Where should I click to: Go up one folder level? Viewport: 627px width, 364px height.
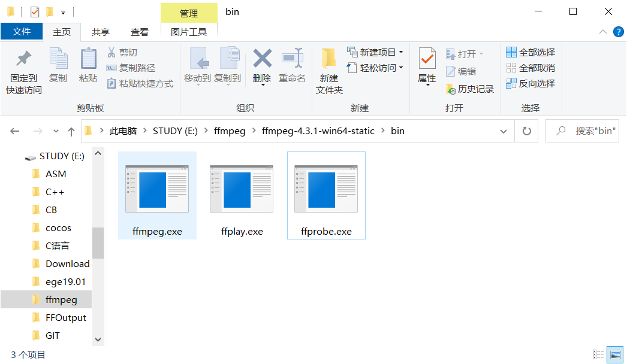point(71,131)
